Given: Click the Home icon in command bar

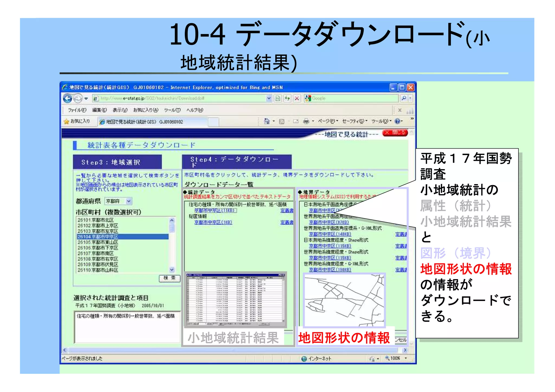Looking at the screenshot, I should coord(267,122).
